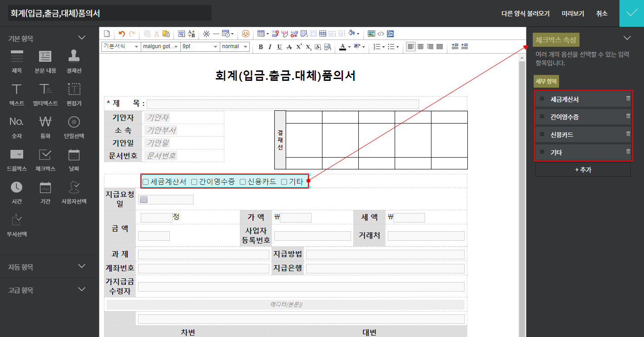The width and height of the screenshot is (644, 337).
Task: Delete the 세금계산서 option with its trash icon
Action: coord(628,98)
